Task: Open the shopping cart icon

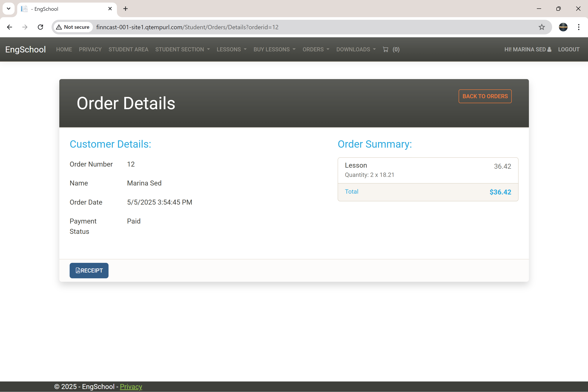Action: tap(386, 49)
